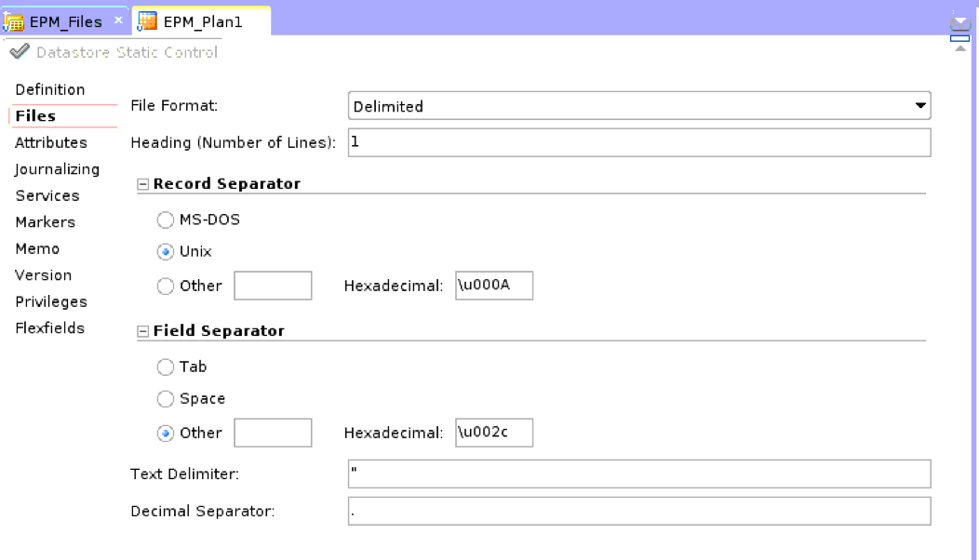Open the Definition side tab

(50, 89)
